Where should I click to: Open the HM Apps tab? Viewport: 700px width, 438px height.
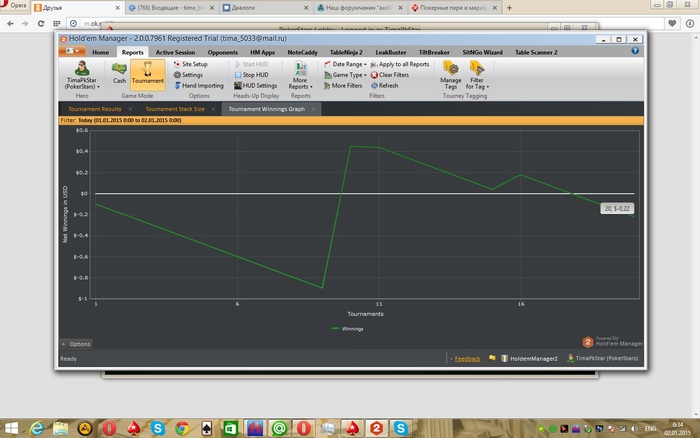click(262, 52)
